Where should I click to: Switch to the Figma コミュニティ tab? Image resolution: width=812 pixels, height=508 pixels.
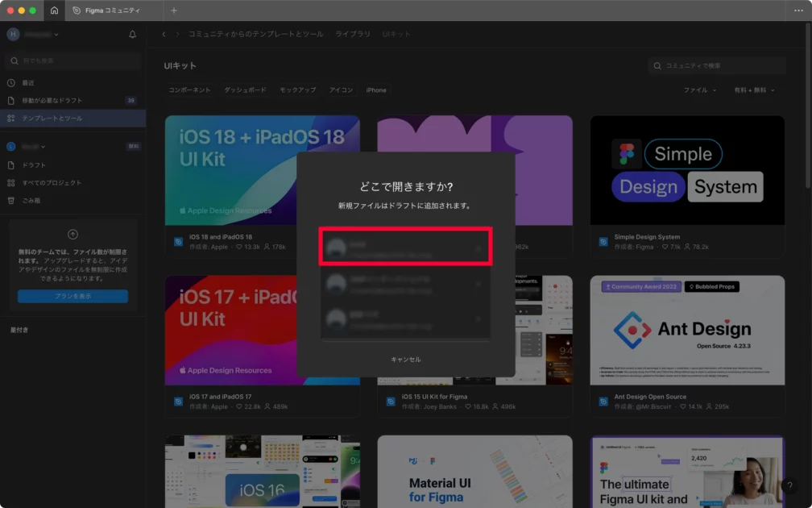[111, 10]
